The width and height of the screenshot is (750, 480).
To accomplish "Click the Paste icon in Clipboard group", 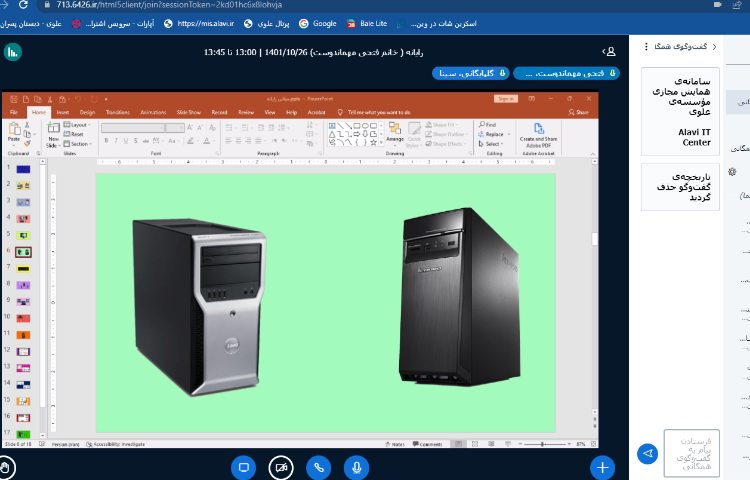I will (15, 133).
